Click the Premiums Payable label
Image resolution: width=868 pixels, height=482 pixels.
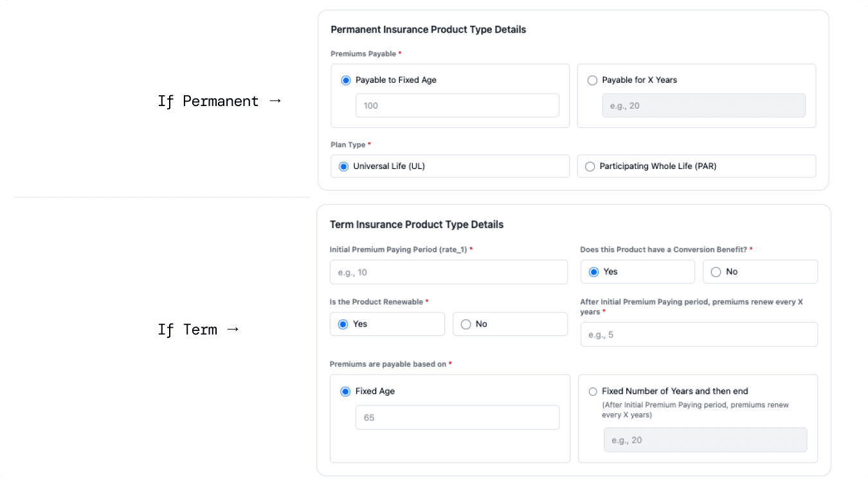pos(366,54)
